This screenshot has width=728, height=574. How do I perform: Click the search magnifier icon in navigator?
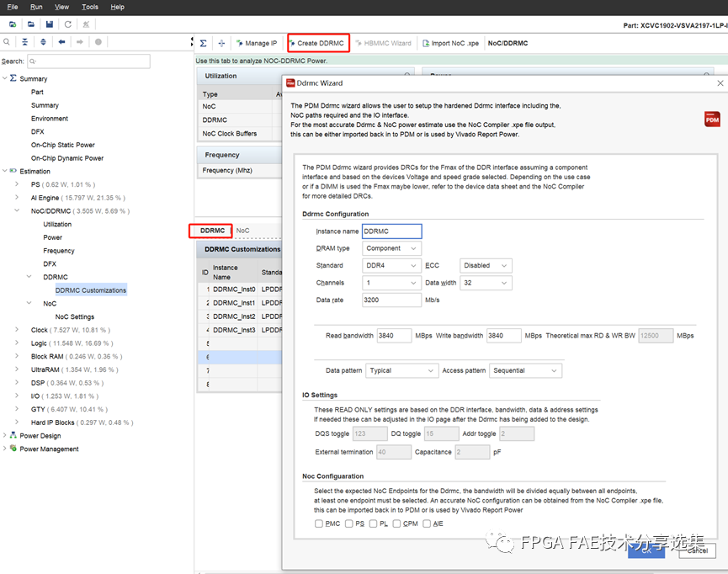[x=8, y=42]
